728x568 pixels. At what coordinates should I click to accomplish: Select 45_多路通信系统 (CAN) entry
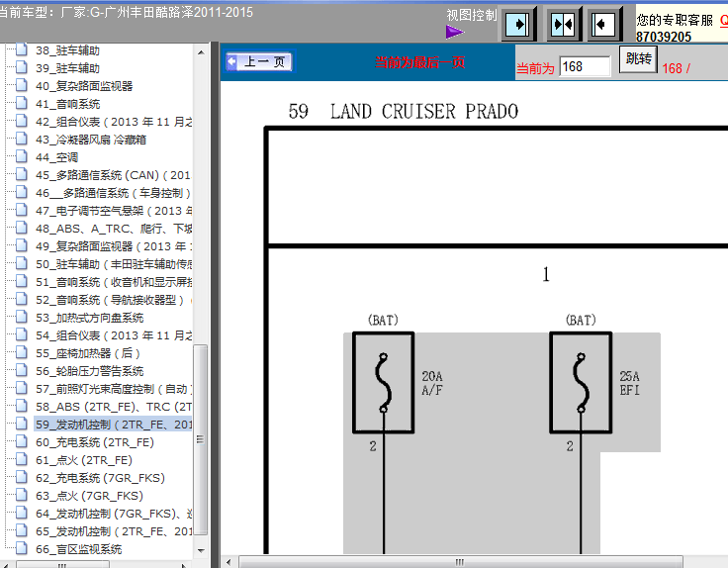[114, 175]
